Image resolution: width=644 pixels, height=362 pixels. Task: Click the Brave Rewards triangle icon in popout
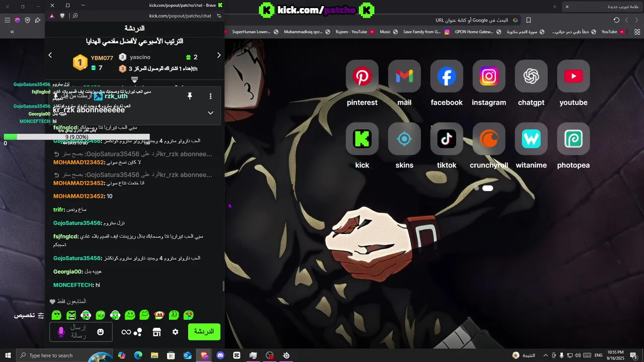[x=52, y=16]
